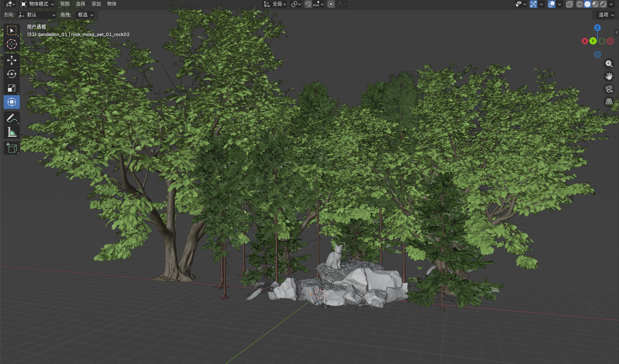Image resolution: width=619 pixels, height=364 pixels.
Task: Select the Measure ruler tool
Action: tap(11, 132)
